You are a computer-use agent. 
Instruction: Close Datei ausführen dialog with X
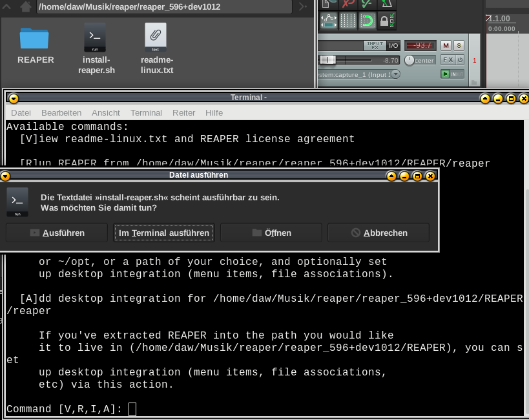click(430, 176)
